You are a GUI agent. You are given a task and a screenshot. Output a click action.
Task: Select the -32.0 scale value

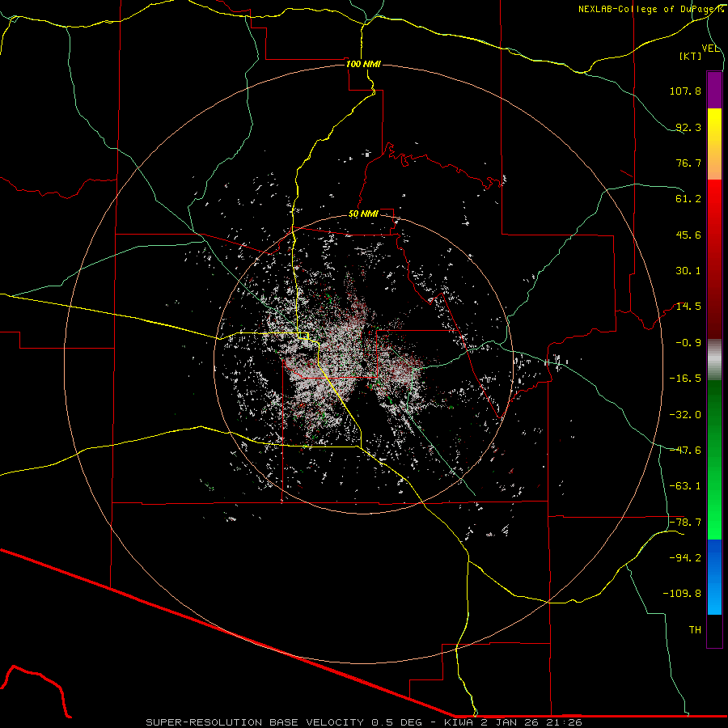pos(685,415)
